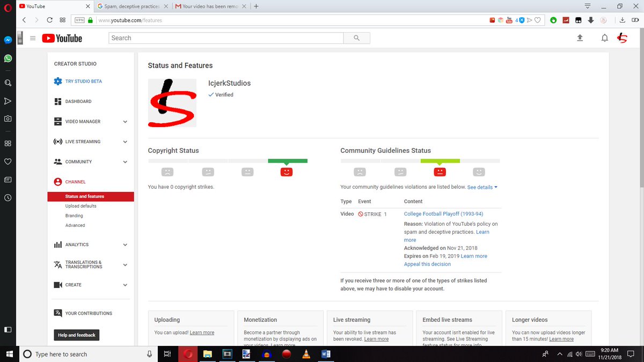The height and width of the screenshot is (362, 644).
Task: Open the Opera tab menu icon
Action: (588, 6)
